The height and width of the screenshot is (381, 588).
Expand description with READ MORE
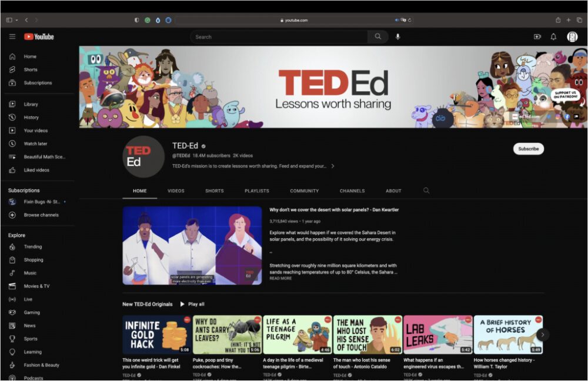click(280, 278)
